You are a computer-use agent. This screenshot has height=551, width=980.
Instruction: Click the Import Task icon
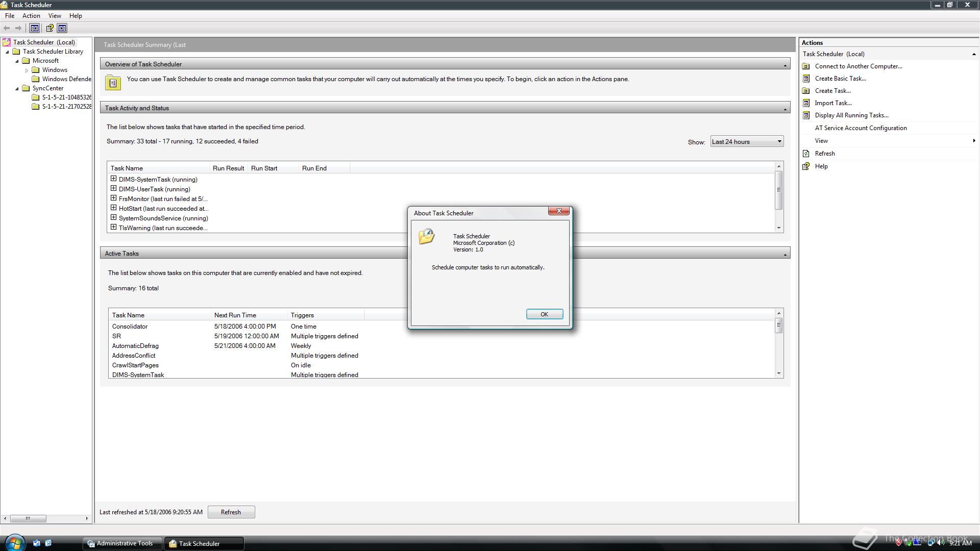pos(806,103)
